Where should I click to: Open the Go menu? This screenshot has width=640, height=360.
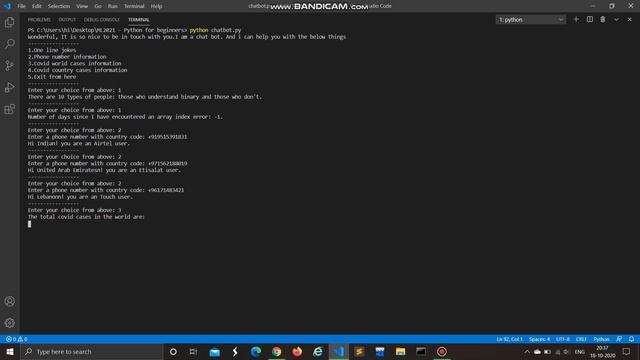coord(98,6)
